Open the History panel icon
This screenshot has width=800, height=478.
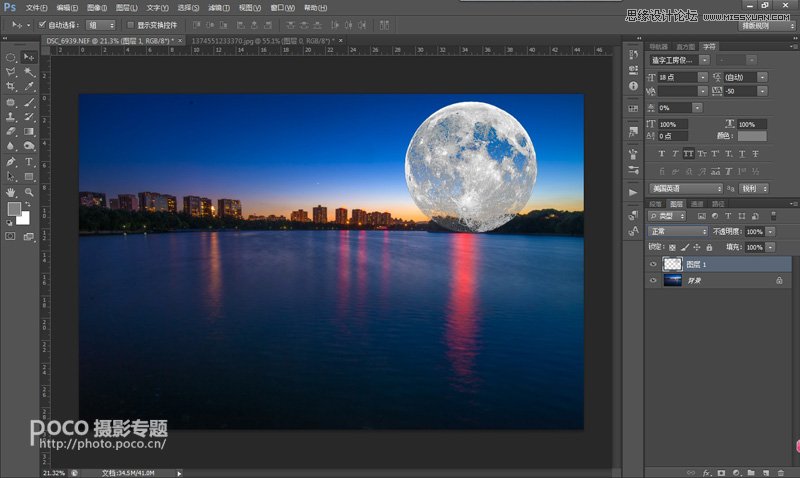pyautogui.click(x=633, y=54)
